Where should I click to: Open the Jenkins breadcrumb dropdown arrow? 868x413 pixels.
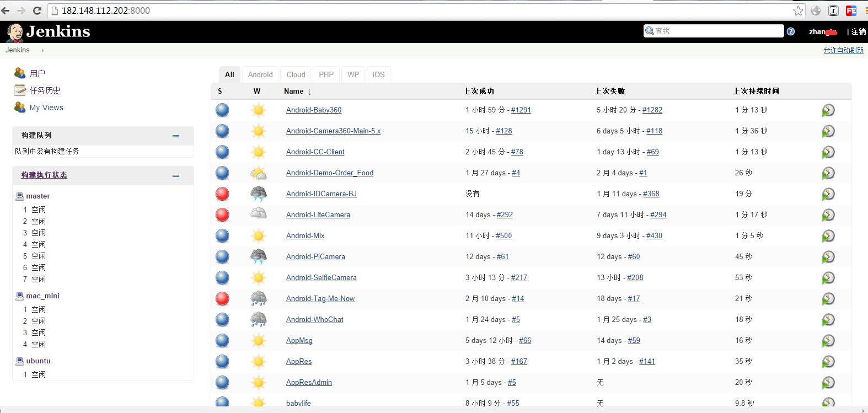click(x=42, y=50)
